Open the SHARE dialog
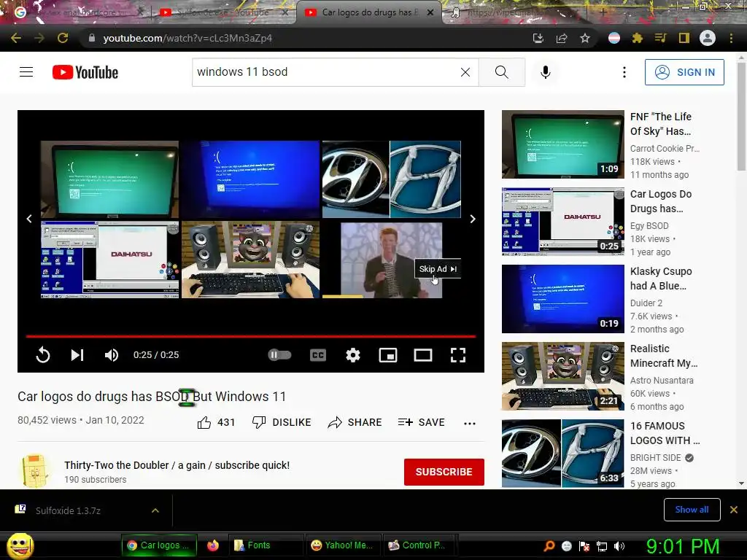Image resolution: width=747 pixels, height=560 pixels. pyautogui.click(x=355, y=422)
